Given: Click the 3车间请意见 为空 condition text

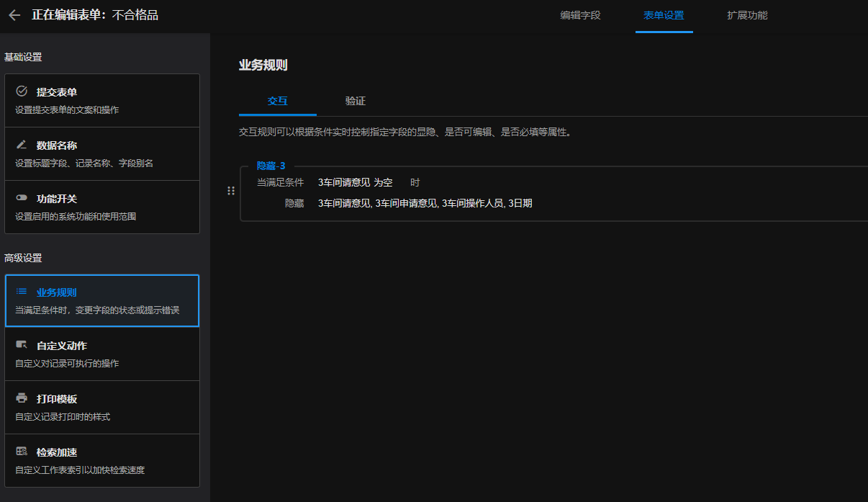Looking at the screenshot, I should point(355,183).
